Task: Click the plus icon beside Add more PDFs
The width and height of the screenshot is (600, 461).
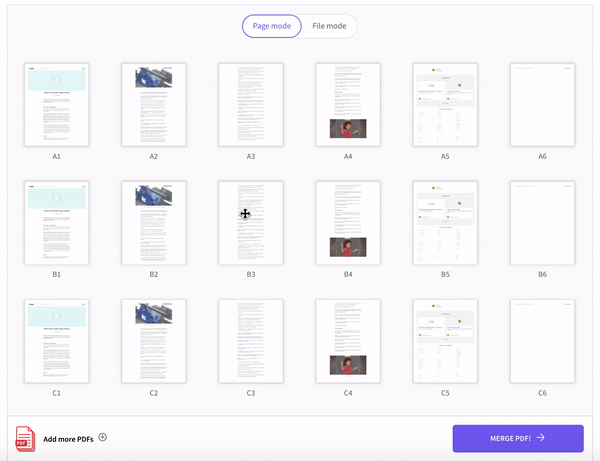Action: [x=103, y=437]
